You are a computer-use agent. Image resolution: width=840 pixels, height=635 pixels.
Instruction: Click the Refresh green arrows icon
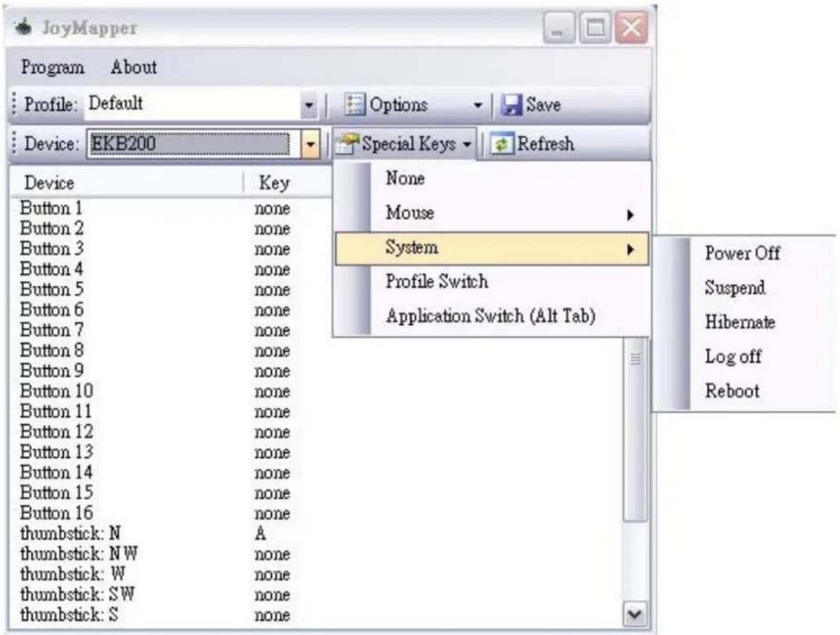503,144
